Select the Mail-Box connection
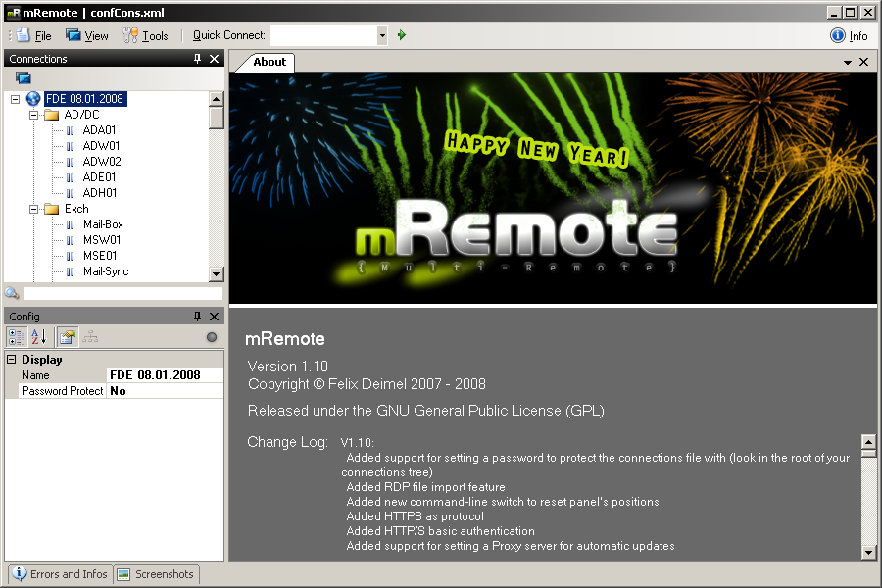Image resolution: width=882 pixels, height=588 pixels. pos(103,224)
